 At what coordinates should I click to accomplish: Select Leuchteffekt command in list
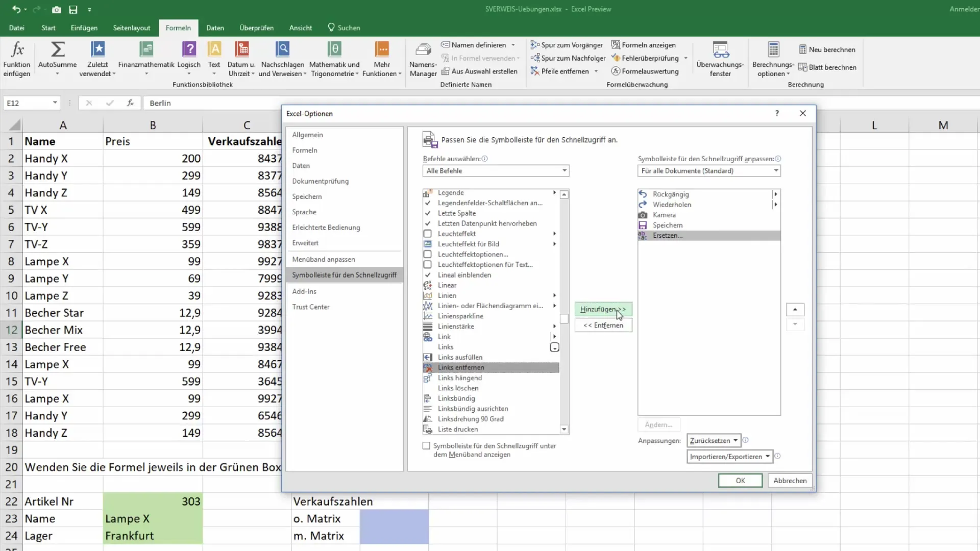point(490,234)
